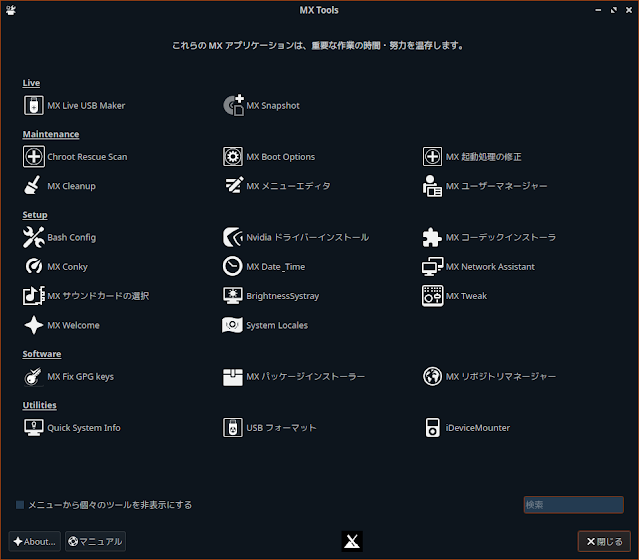Screen dimensions: 639x560
Task: Open MX Fix GPG keys icon
Action: (33, 376)
